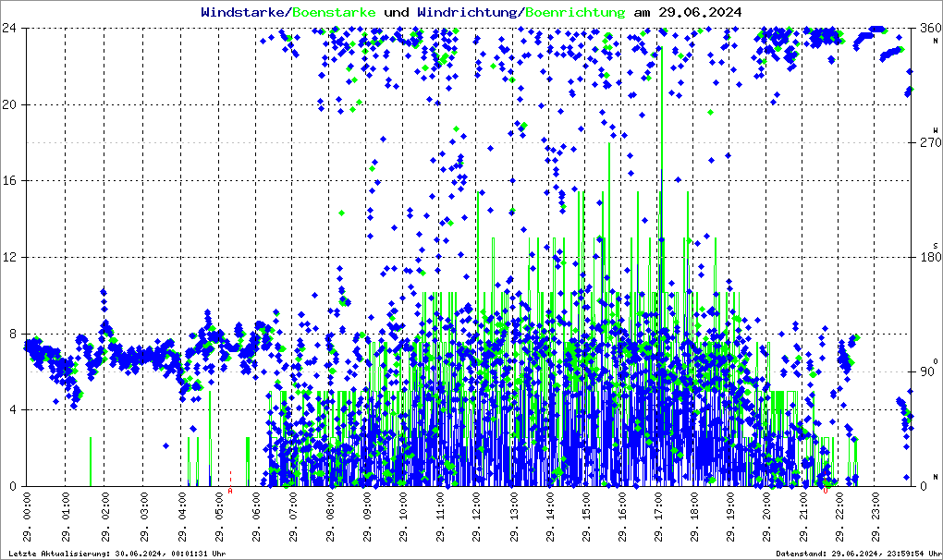Click the time label '29. 11:00'
Screen dimensions: 943x560
[440, 517]
